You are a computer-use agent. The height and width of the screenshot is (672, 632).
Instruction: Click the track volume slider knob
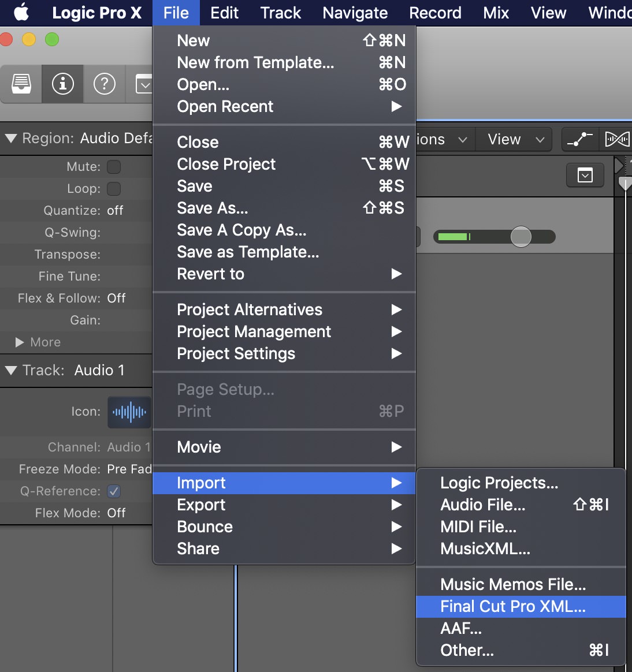coord(521,237)
